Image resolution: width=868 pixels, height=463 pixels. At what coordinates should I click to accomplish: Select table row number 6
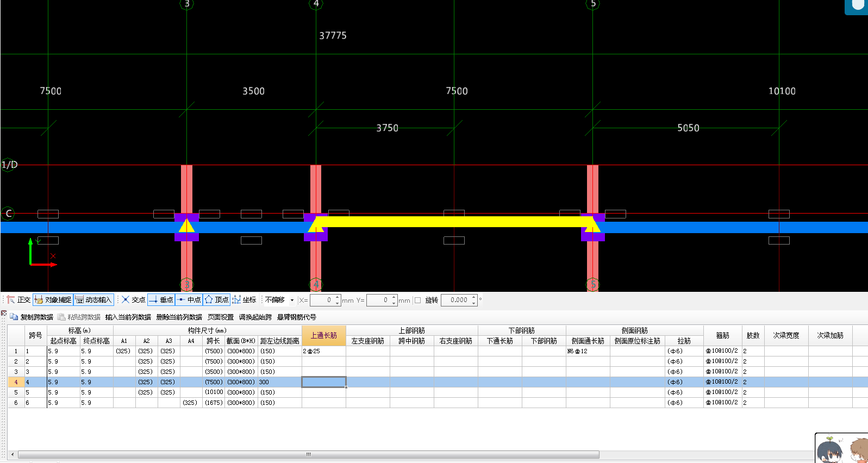(16, 403)
